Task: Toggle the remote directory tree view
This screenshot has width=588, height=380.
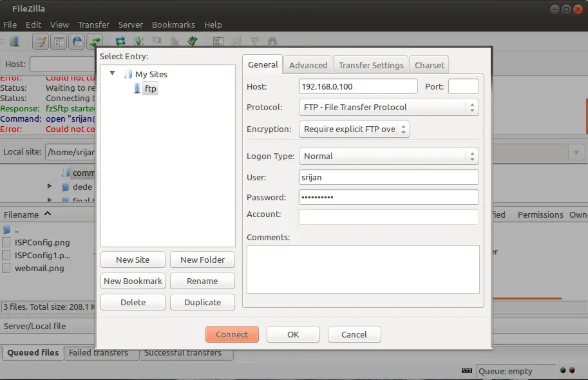Action: 77,41
